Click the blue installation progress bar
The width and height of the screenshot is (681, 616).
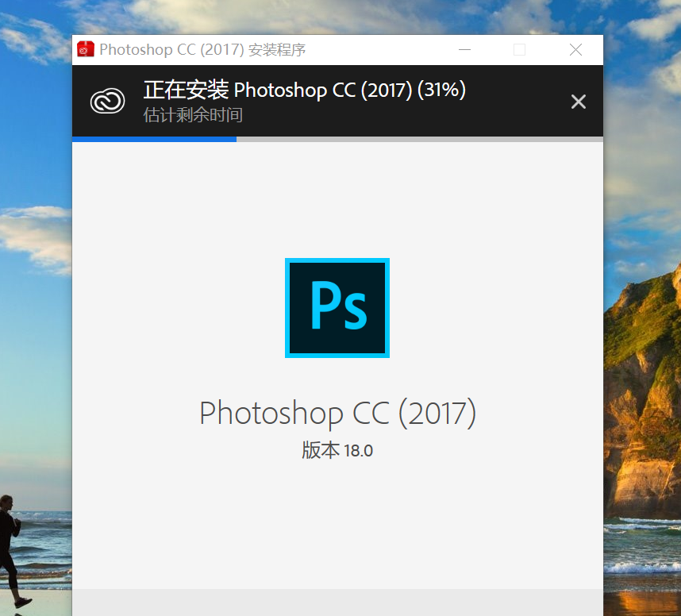coord(337,140)
